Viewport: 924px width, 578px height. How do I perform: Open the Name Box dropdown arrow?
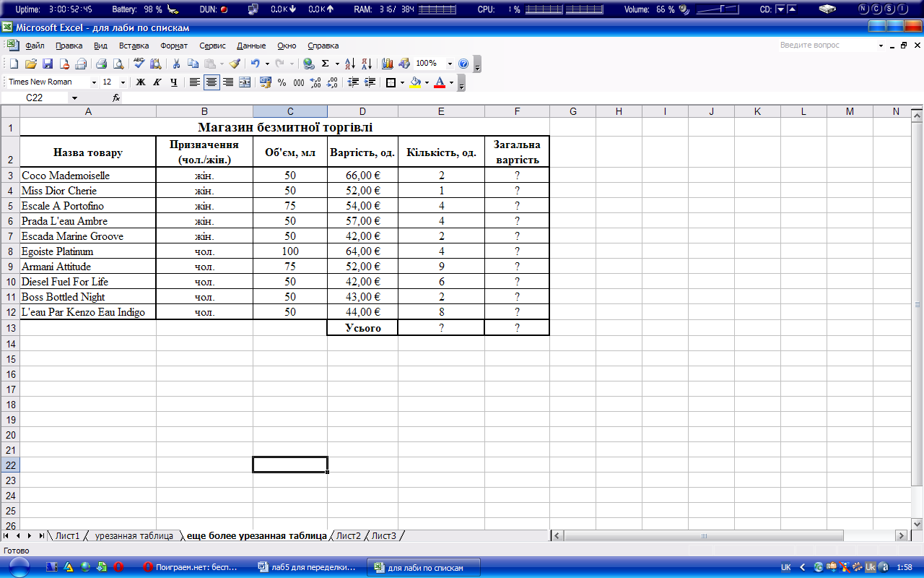click(x=74, y=98)
